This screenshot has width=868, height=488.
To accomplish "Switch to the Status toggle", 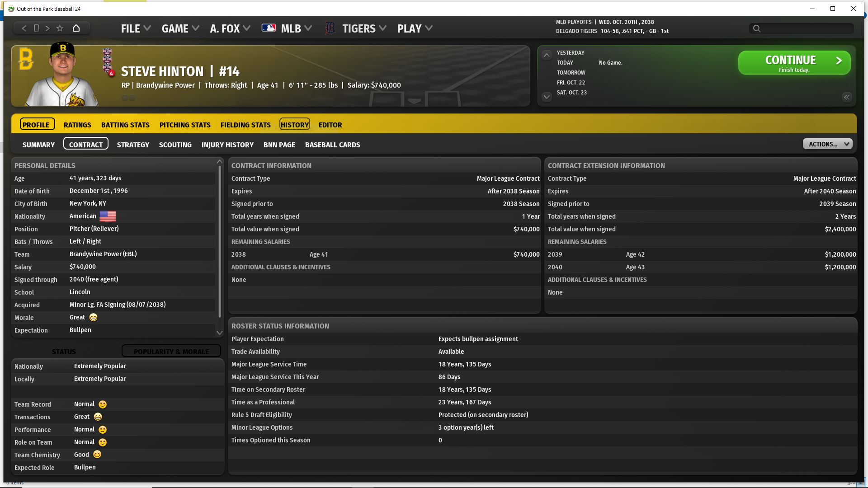I will pyautogui.click(x=64, y=351).
